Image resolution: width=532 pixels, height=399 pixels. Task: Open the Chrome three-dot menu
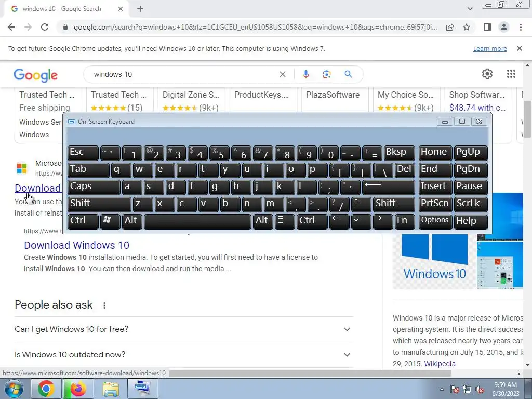(x=521, y=27)
